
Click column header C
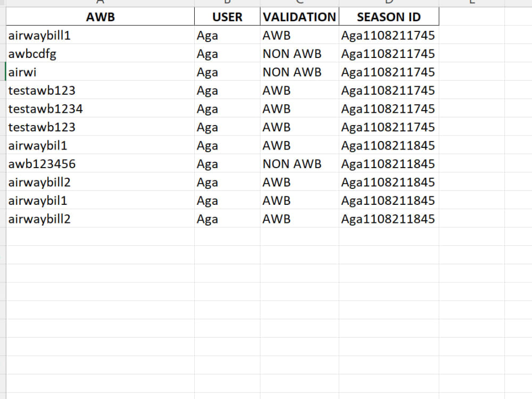pyautogui.click(x=299, y=3)
